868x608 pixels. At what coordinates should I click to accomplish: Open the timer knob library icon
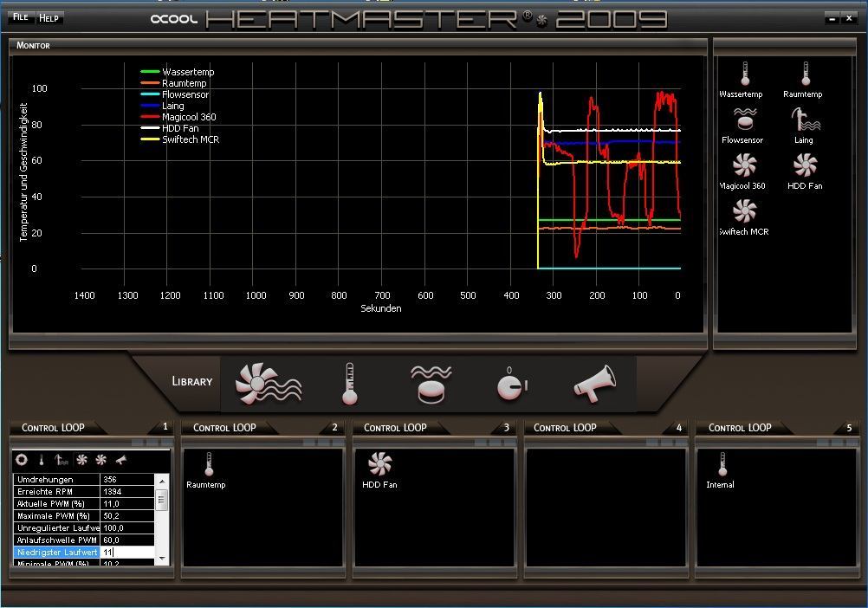pos(511,384)
